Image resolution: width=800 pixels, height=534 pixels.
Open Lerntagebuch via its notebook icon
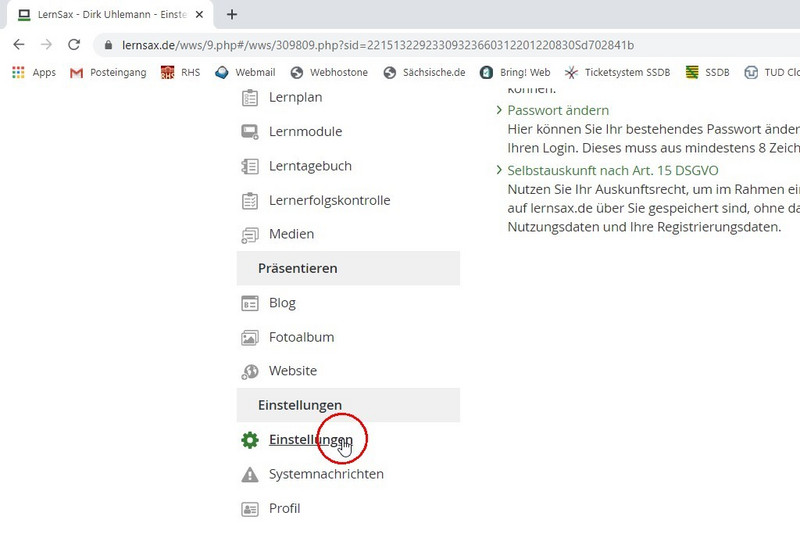(250, 166)
